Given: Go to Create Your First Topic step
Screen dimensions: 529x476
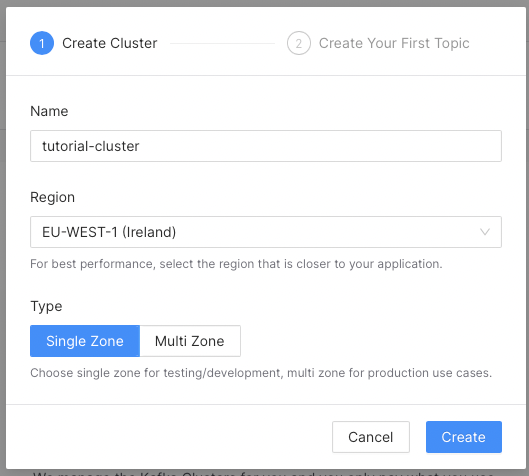Looking at the screenshot, I should pyautogui.click(x=394, y=43).
